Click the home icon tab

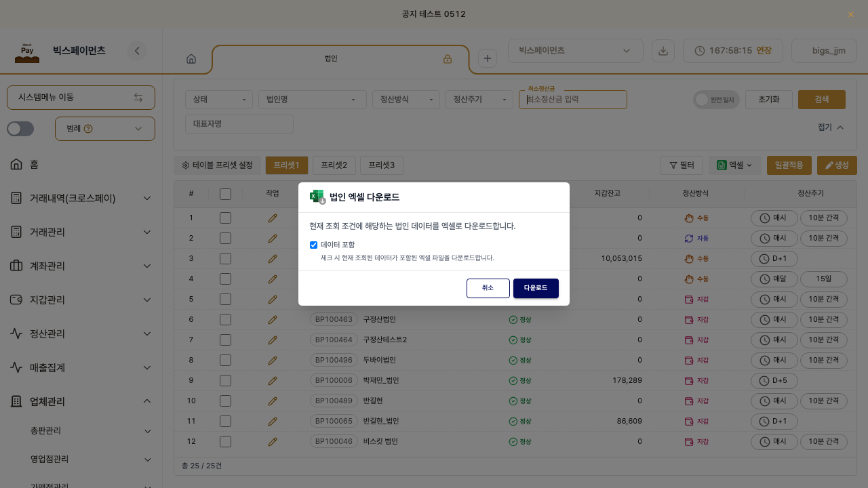pyautogui.click(x=191, y=59)
